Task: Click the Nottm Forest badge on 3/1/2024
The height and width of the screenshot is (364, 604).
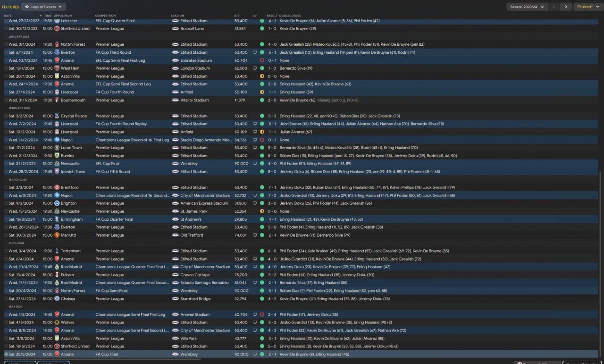Action: click(x=57, y=44)
